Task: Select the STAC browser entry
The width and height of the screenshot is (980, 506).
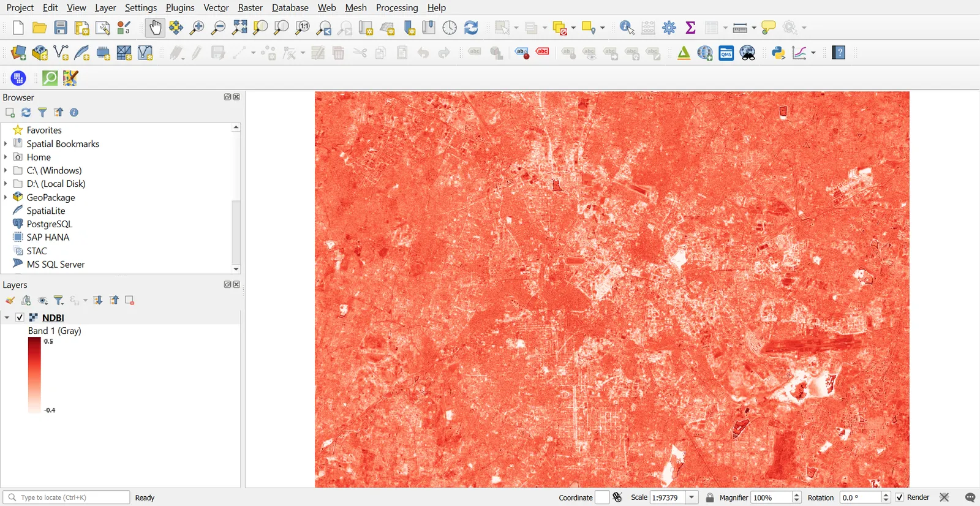Action: tap(37, 251)
